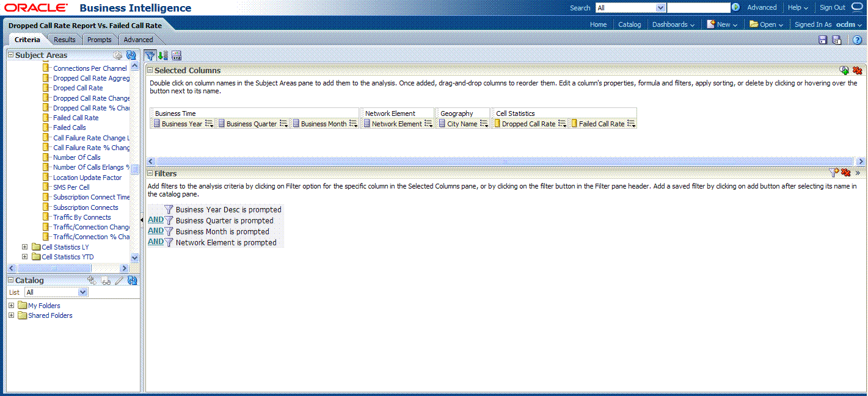Refresh the Subject Areas pane
The width and height of the screenshot is (868, 396).
pyautogui.click(x=131, y=56)
